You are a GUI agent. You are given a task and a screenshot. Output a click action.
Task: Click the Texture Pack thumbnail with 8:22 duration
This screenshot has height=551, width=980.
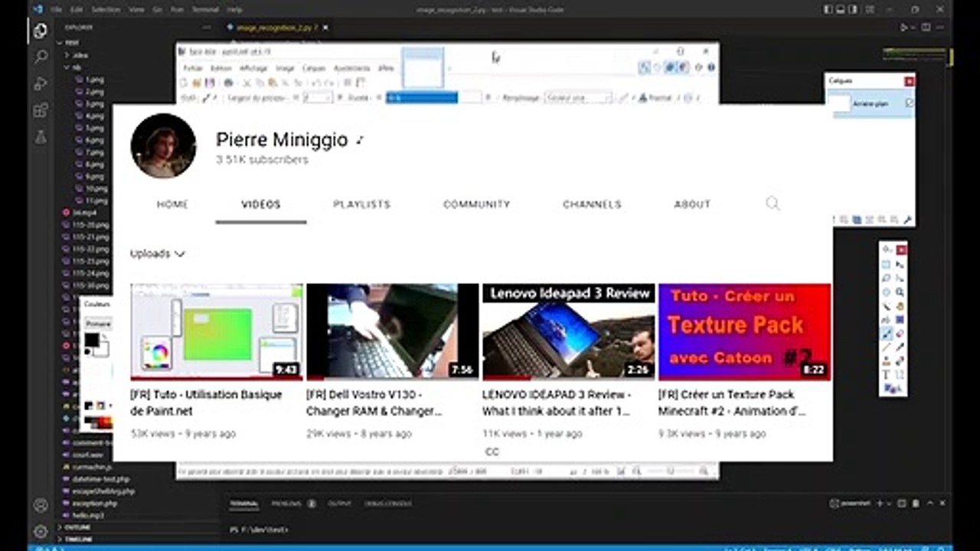pyautogui.click(x=744, y=332)
